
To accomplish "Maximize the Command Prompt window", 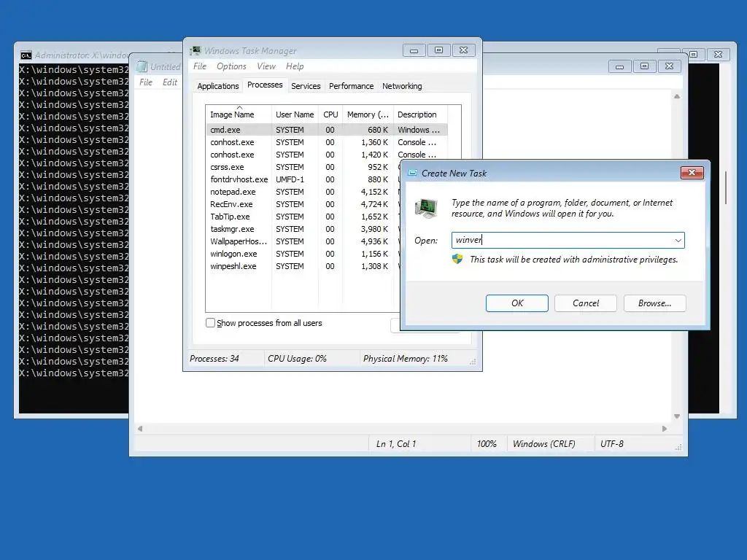I will pos(694,54).
